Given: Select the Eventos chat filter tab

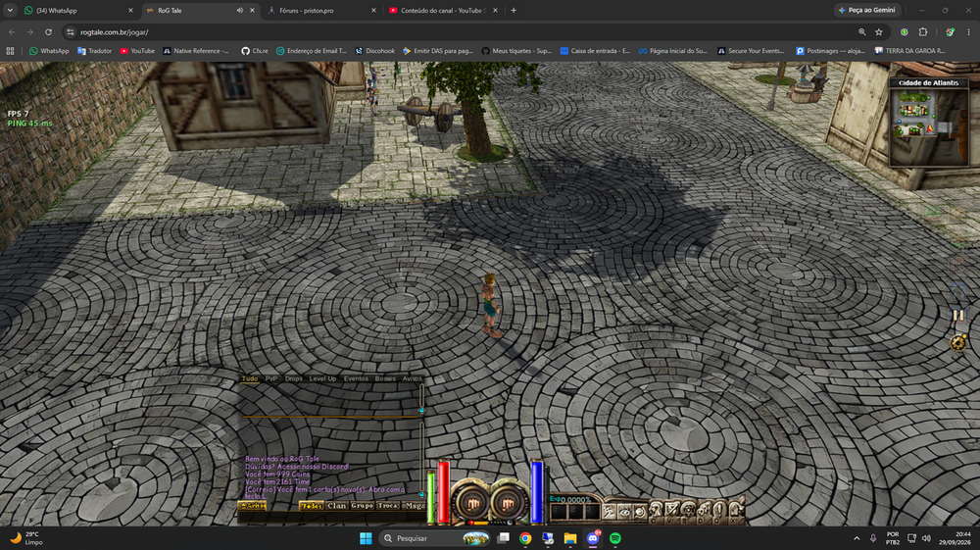Looking at the screenshot, I should pyautogui.click(x=356, y=378).
